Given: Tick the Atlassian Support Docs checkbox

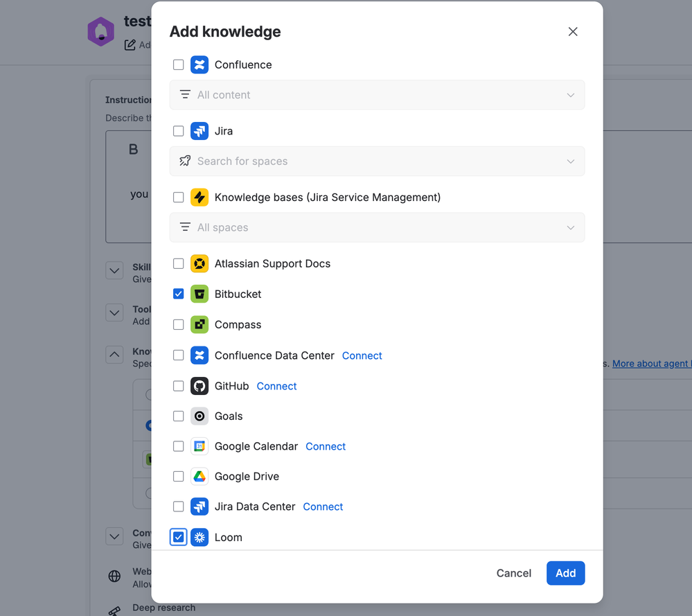Looking at the screenshot, I should click(x=178, y=263).
